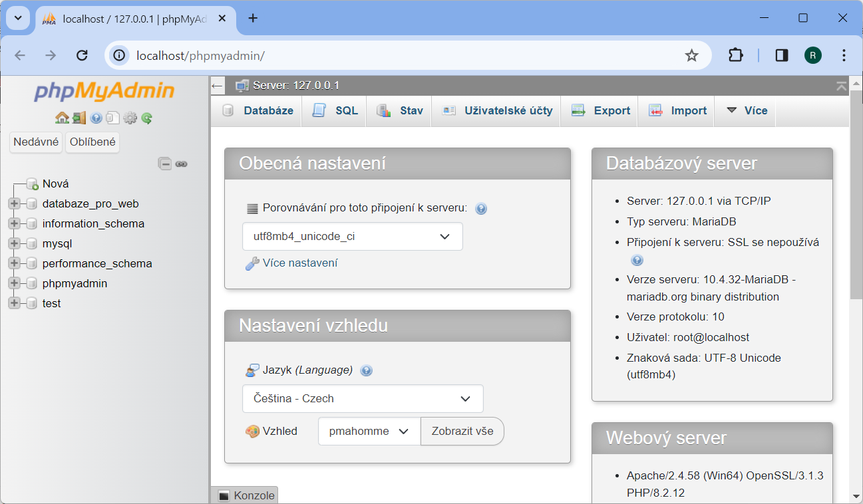Viewport: 863px width, 504px height.
Task: Reload navigation panel green arrow icon
Action: pyautogui.click(x=147, y=118)
